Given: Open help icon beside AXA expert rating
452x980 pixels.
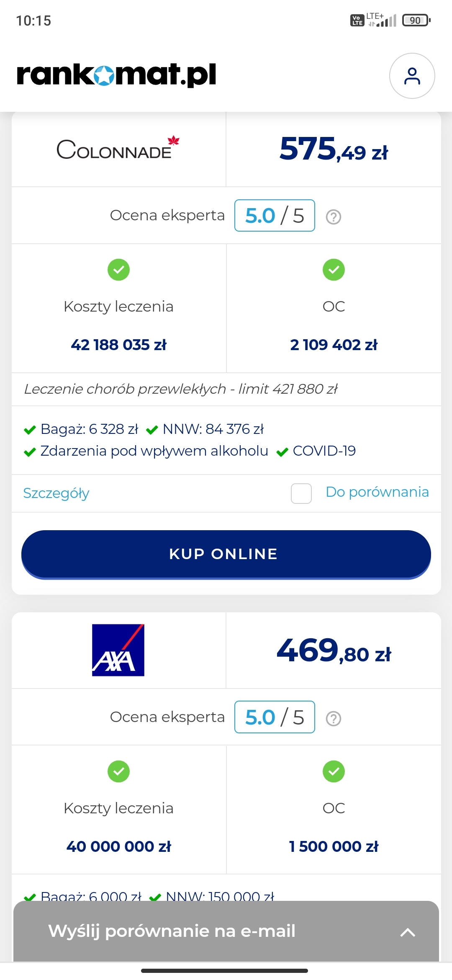Looking at the screenshot, I should 334,719.
